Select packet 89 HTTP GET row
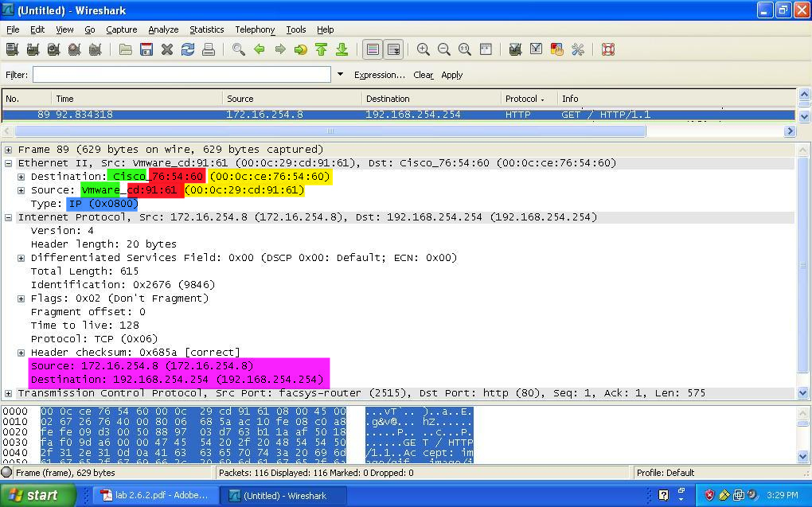This screenshot has height=507, width=812. click(x=399, y=115)
